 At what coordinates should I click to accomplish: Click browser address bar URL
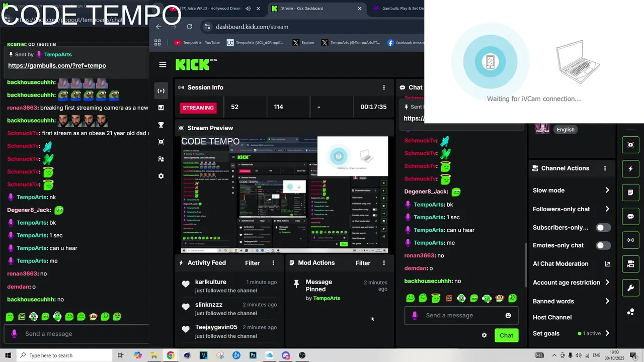(x=252, y=27)
